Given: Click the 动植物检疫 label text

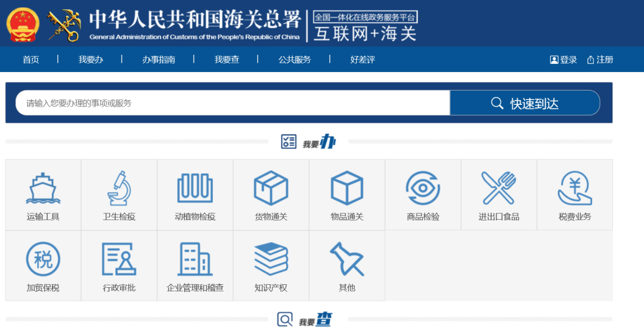Looking at the screenshot, I should (195, 217).
